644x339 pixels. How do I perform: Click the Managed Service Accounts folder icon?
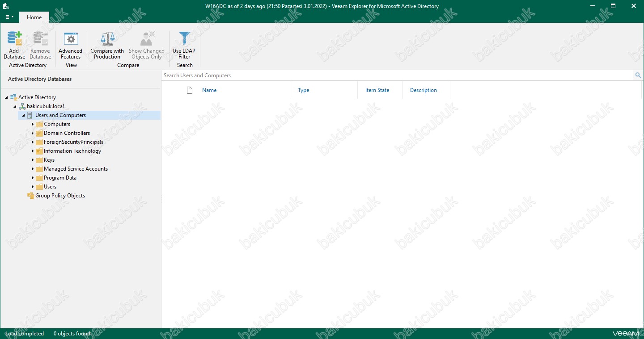click(x=39, y=169)
